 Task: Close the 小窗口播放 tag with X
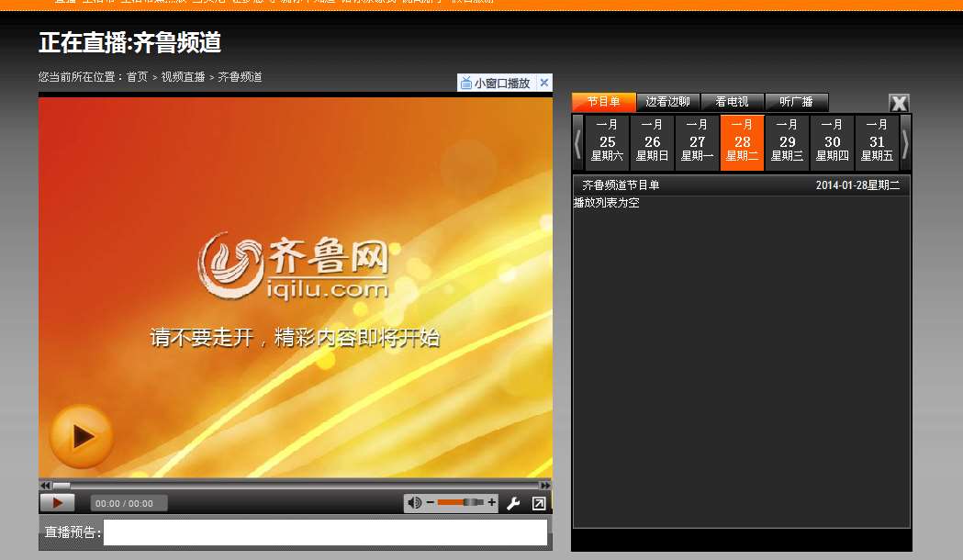click(x=544, y=83)
